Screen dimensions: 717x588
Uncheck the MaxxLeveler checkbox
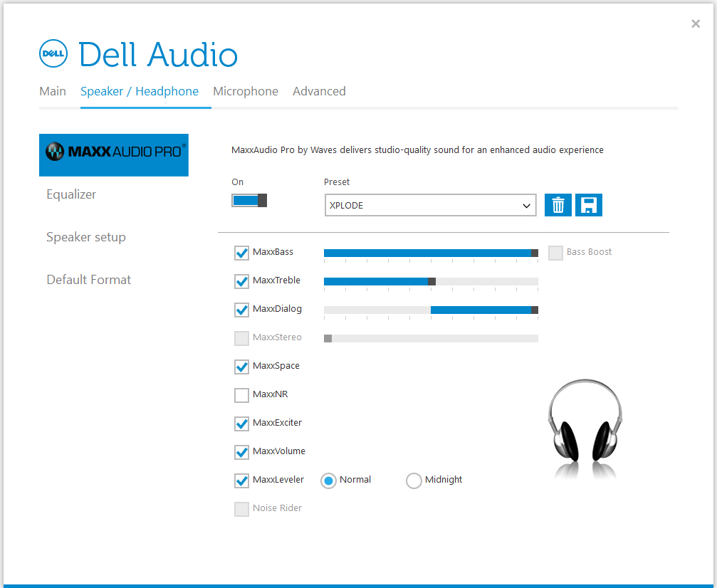tap(241, 480)
